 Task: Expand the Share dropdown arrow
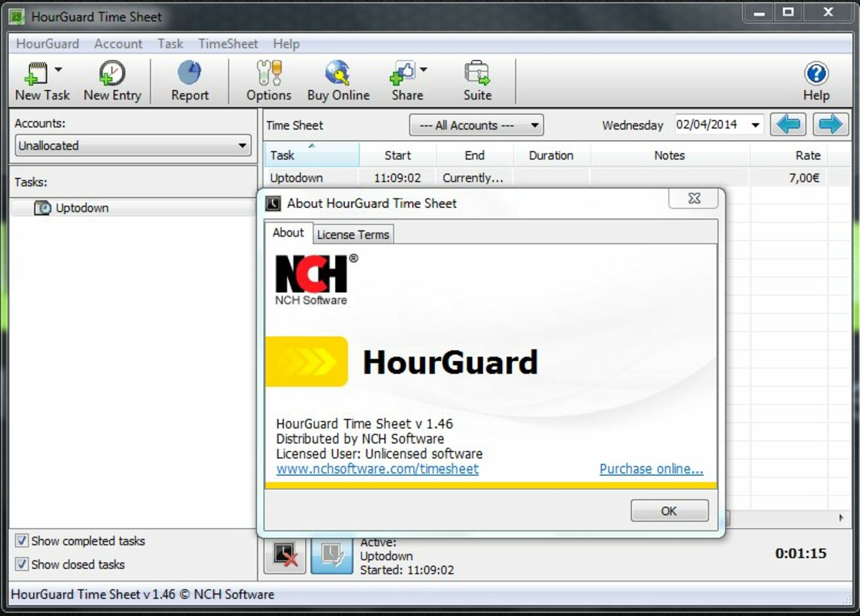click(x=423, y=69)
